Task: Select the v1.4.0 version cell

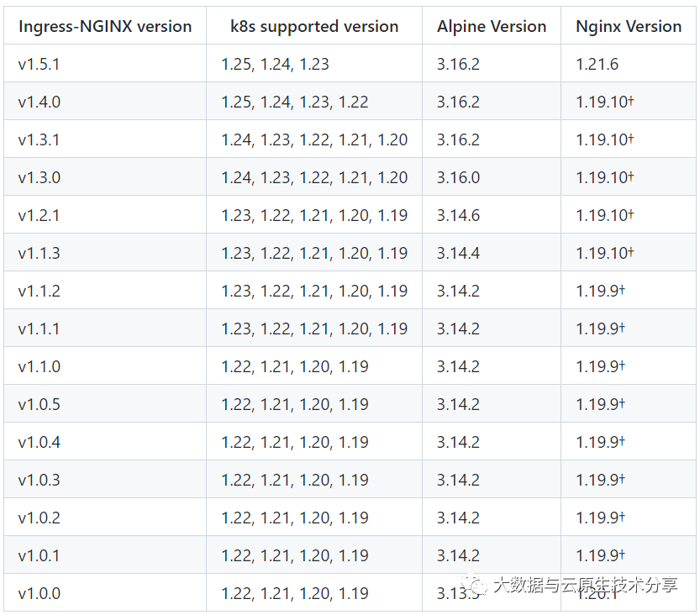Action: [x=105, y=102]
